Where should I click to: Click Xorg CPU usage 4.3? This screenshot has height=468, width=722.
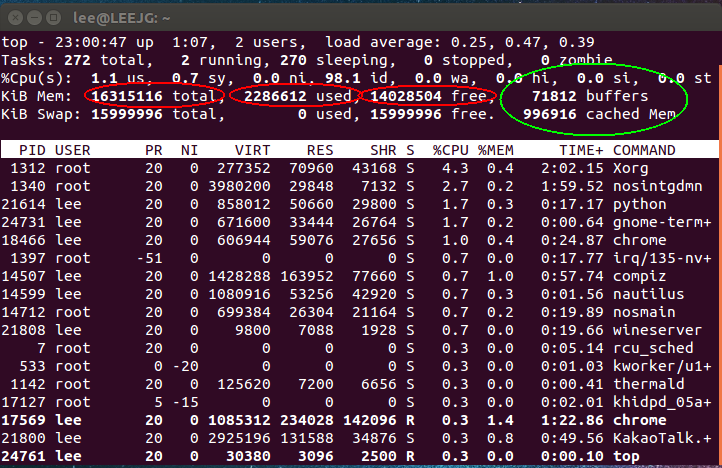click(455, 168)
